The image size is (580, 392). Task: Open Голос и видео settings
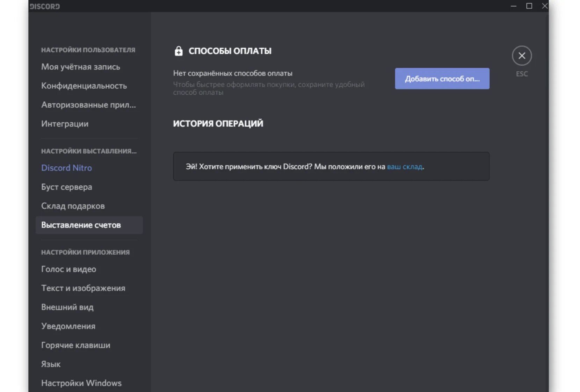[68, 269]
